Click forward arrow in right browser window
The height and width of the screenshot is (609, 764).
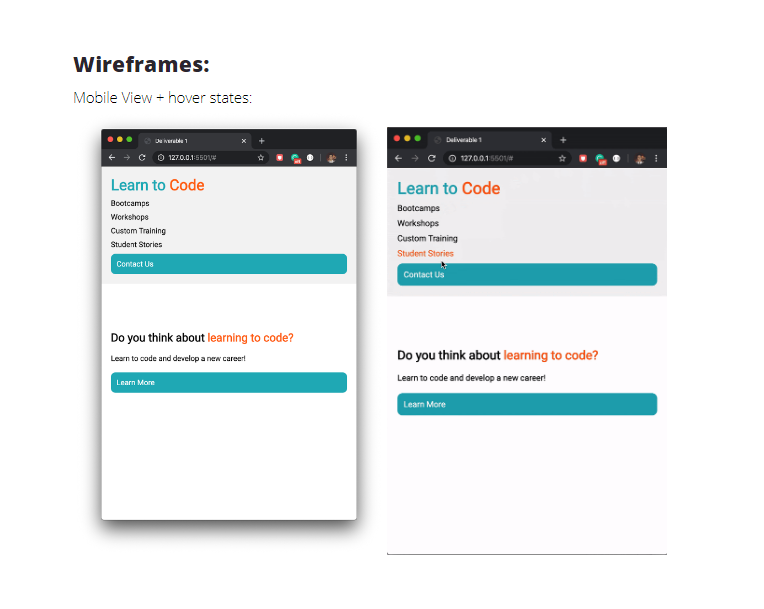coord(415,158)
